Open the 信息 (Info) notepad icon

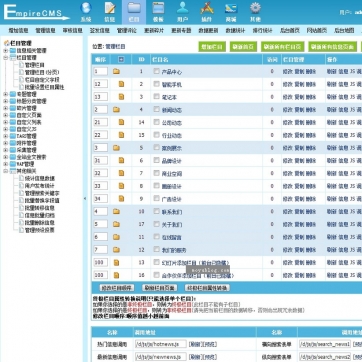point(110,12)
